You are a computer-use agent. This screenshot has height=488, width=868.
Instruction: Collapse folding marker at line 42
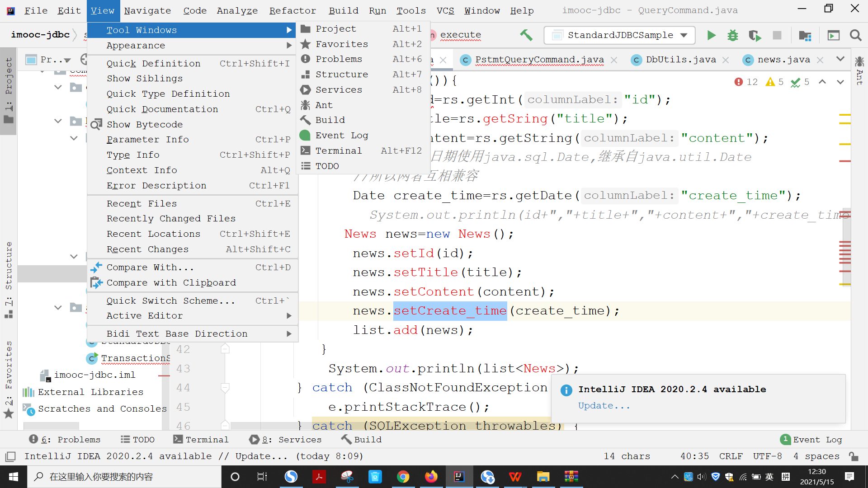(225, 349)
